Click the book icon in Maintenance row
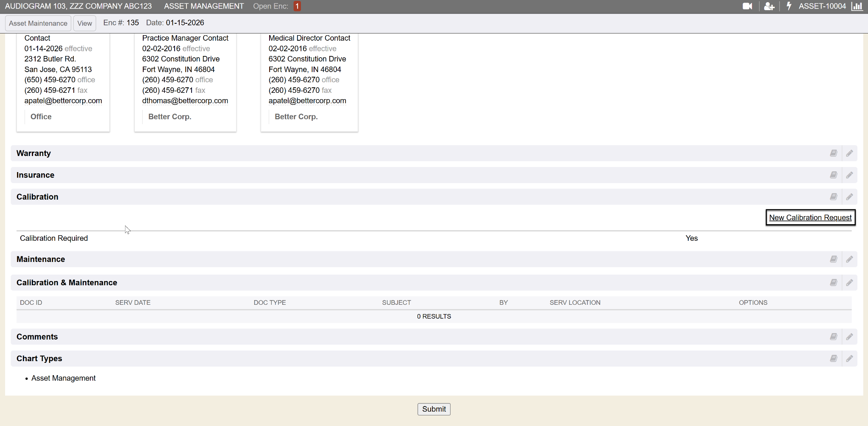Image resolution: width=868 pixels, height=426 pixels. coord(833,259)
